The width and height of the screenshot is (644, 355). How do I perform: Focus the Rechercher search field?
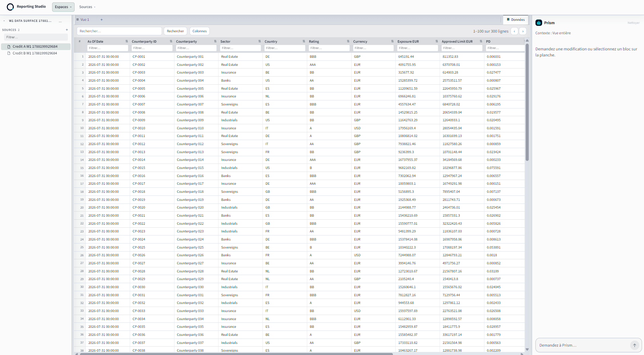(119, 31)
